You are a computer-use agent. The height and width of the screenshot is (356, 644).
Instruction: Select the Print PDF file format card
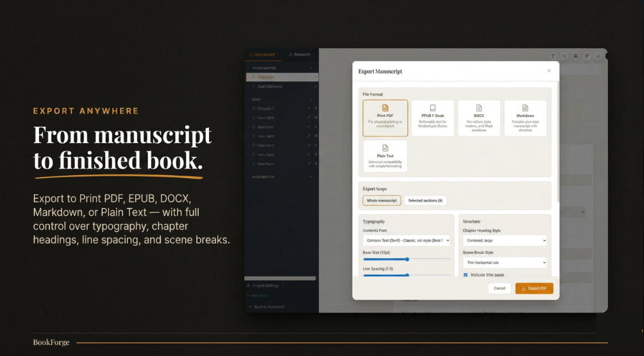pyautogui.click(x=385, y=118)
